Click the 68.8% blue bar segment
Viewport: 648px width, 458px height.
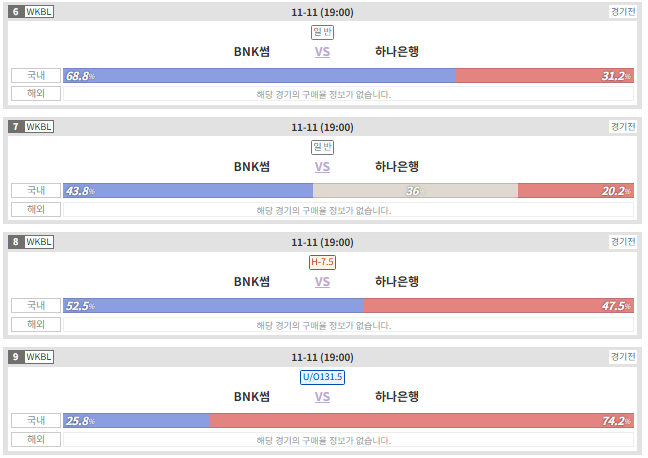tap(260, 76)
